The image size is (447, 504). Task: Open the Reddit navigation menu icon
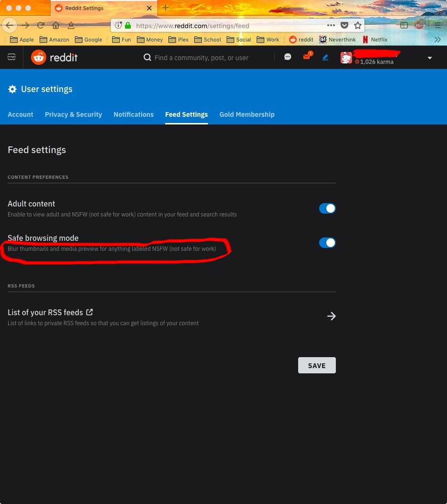tap(11, 57)
